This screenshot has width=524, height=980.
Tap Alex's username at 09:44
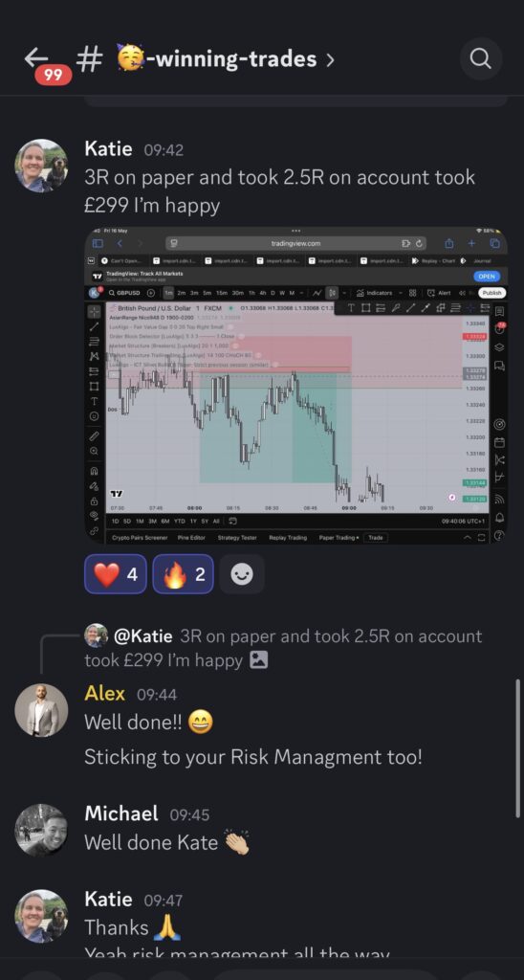click(x=104, y=693)
